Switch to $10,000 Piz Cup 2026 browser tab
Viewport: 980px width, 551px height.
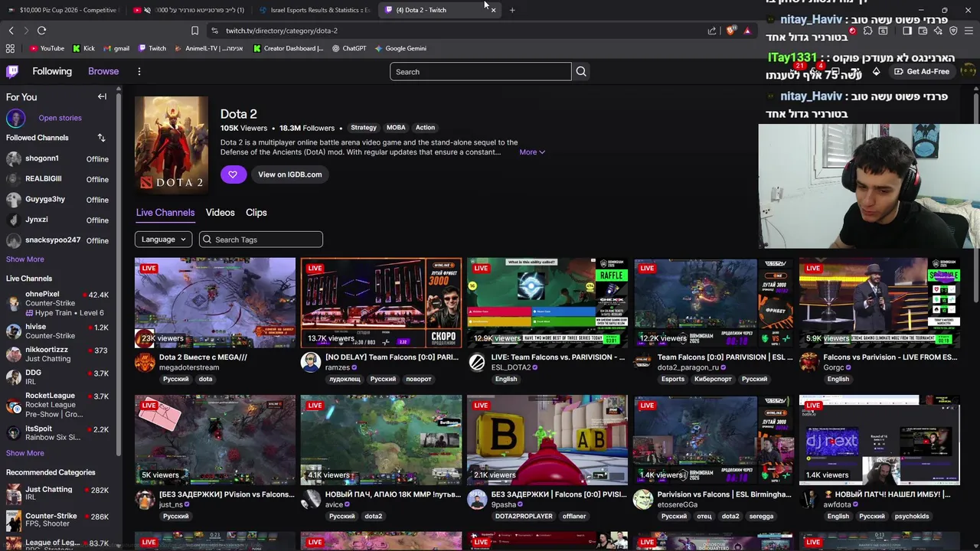63,10
